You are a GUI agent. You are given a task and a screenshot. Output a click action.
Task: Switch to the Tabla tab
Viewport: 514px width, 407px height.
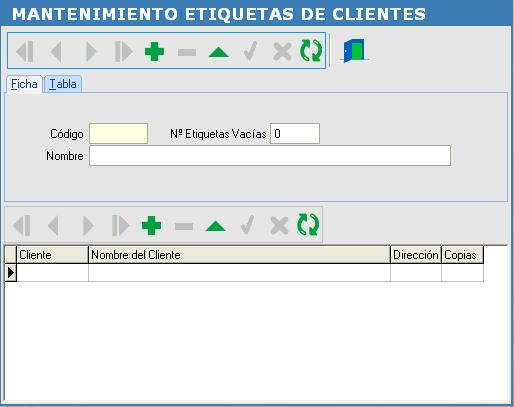63,84
